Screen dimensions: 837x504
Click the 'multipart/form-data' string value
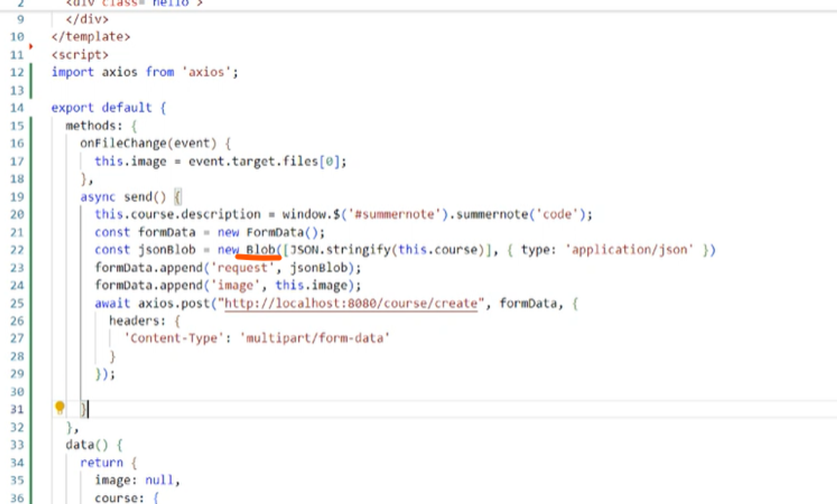pos(315,338)
